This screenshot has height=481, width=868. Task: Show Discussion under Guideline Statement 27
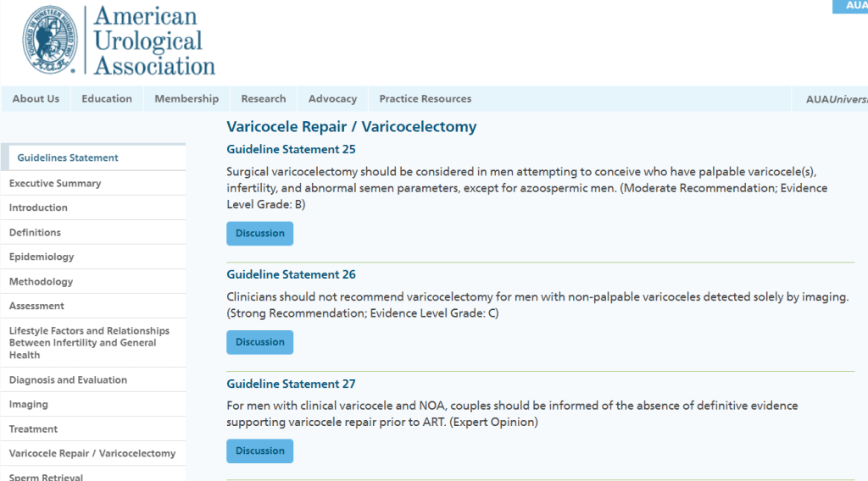[x=259, y=451]
